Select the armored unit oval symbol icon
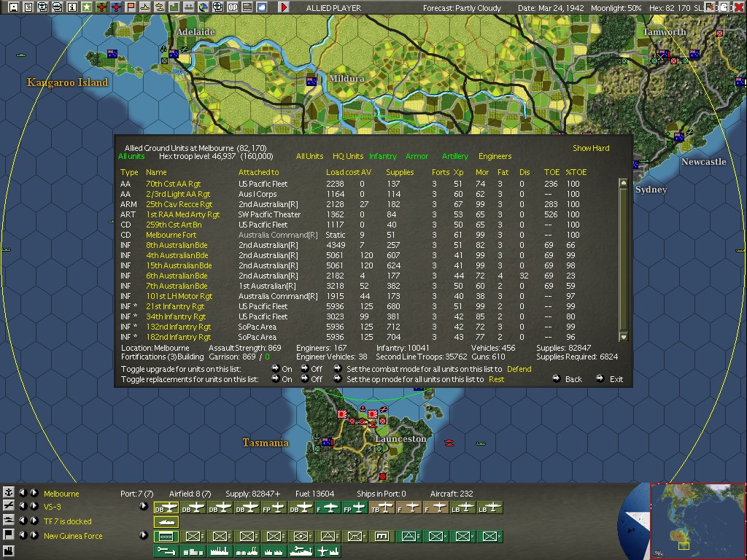 tap(301, 536)
